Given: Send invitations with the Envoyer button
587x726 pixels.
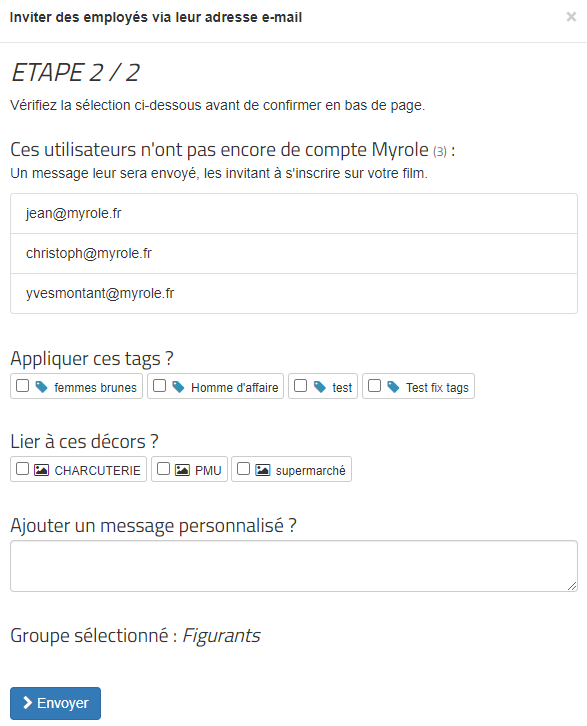Looking at the screenshot, I should tap(56, 703).
